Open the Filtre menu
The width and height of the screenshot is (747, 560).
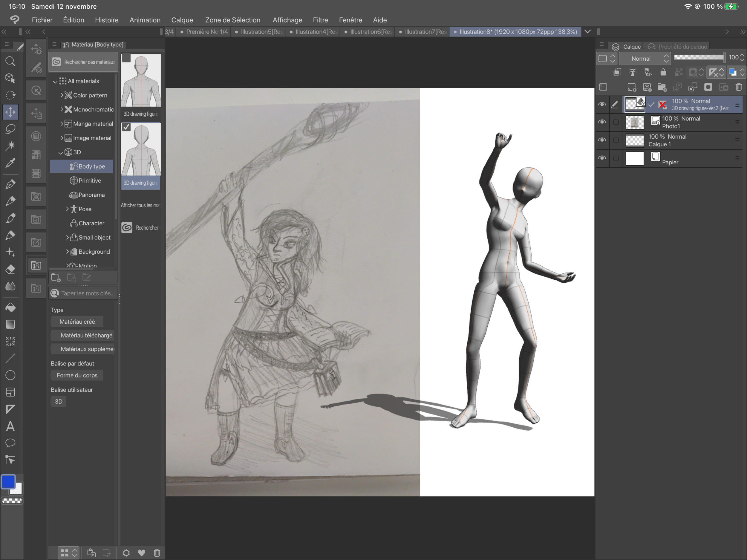(320, 20)
